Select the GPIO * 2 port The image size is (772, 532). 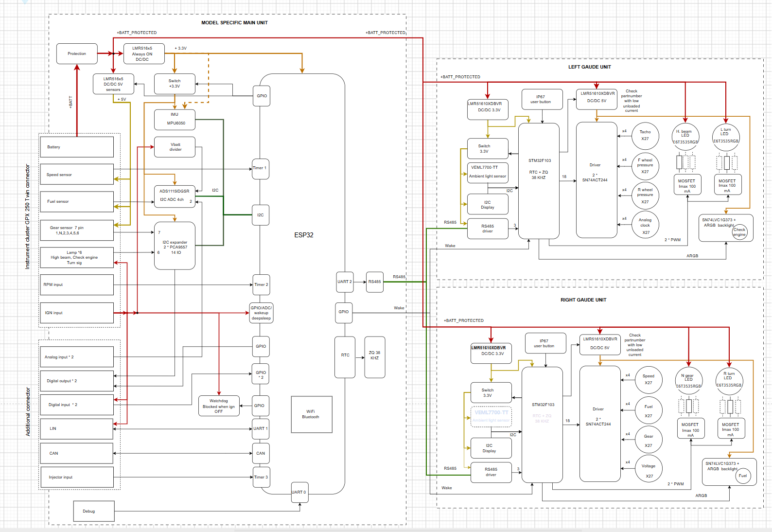[x=261, y=374]
